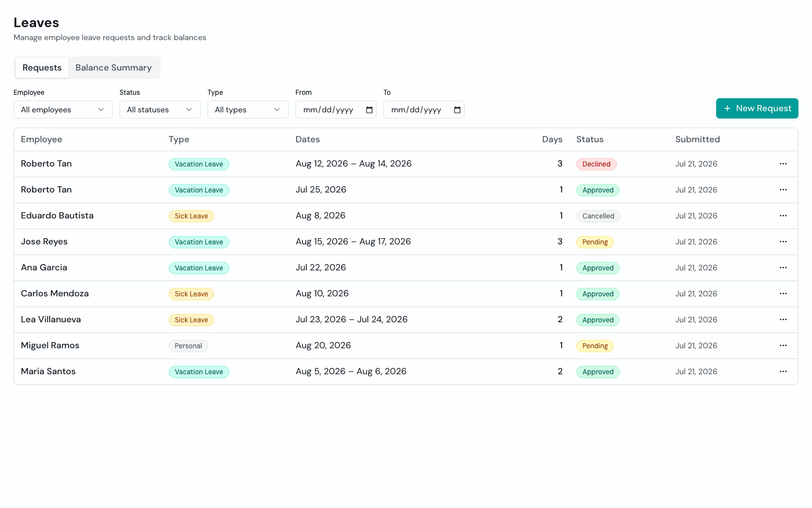The image size is (812, 508).
Task: Click the Type column header
Action: [179, 139]
